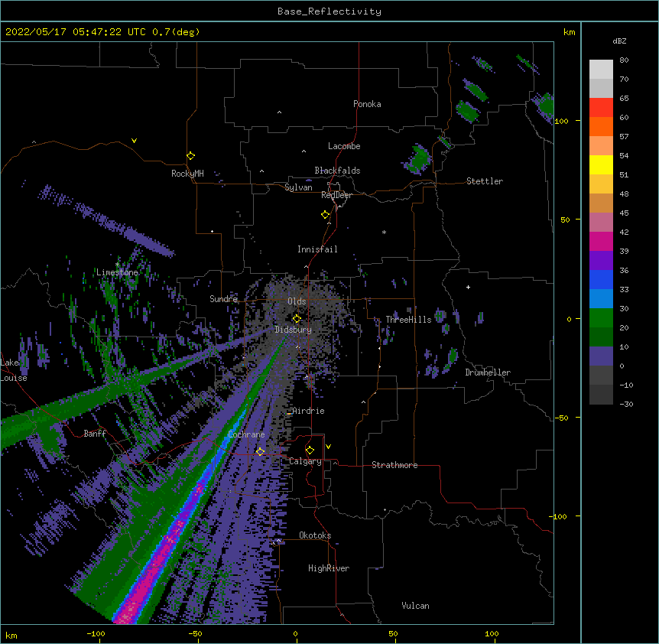Select the HighRiver label

(329, 568)
